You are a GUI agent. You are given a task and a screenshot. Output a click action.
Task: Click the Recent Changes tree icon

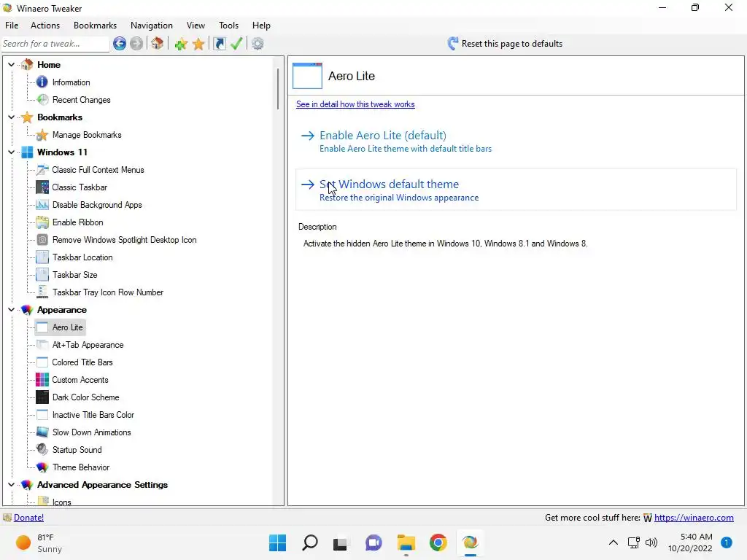(42, 99)
